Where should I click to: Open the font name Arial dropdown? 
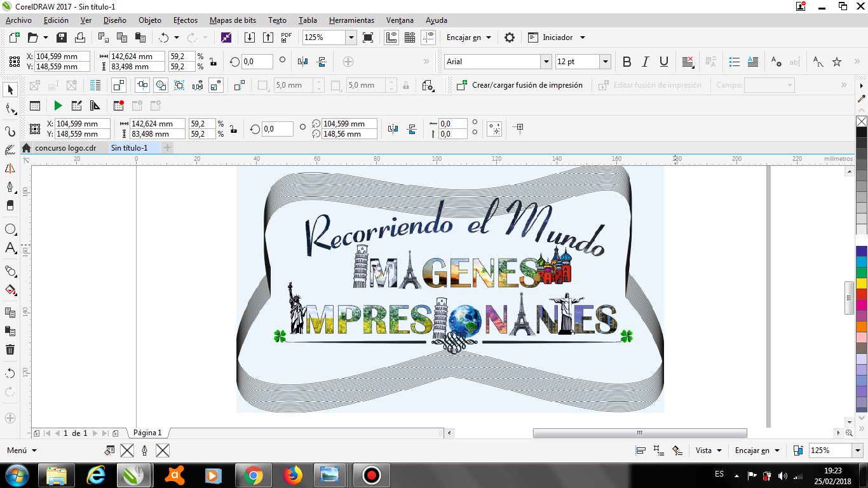tap(546, 62)
